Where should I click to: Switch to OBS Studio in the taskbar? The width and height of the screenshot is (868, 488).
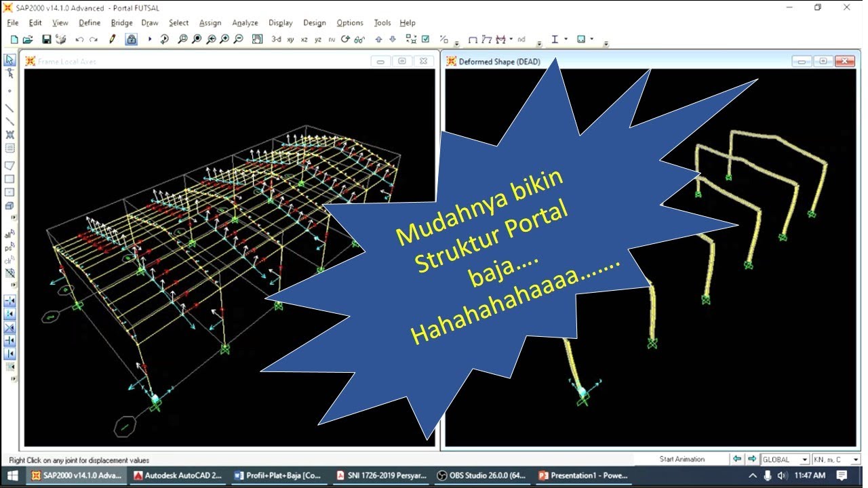click(x=482, y=476)
